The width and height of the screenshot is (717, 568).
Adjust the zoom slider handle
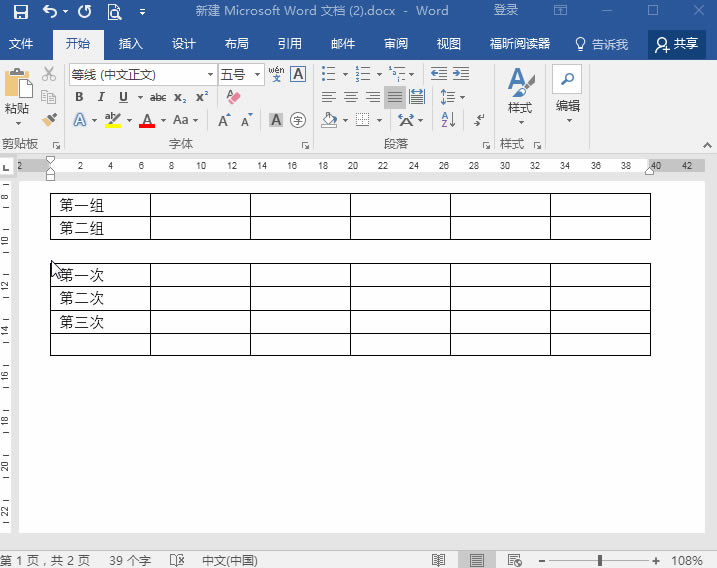(x=599, y=560)
